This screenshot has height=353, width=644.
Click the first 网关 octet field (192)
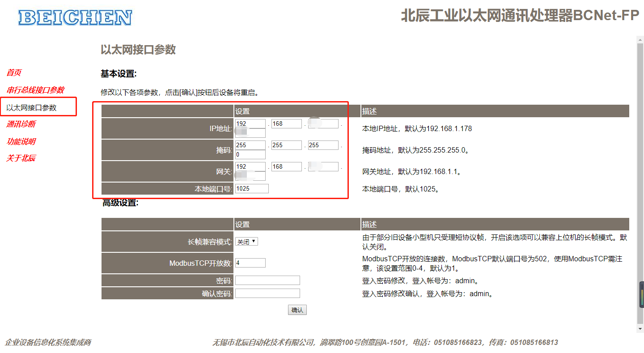pos(250,166)
